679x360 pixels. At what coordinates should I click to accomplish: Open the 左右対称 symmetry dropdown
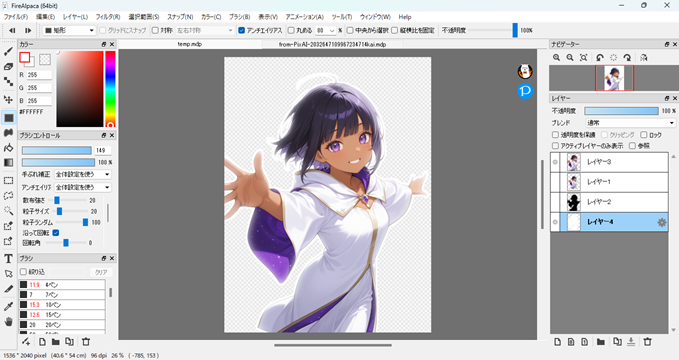click(x=204, y=30)
